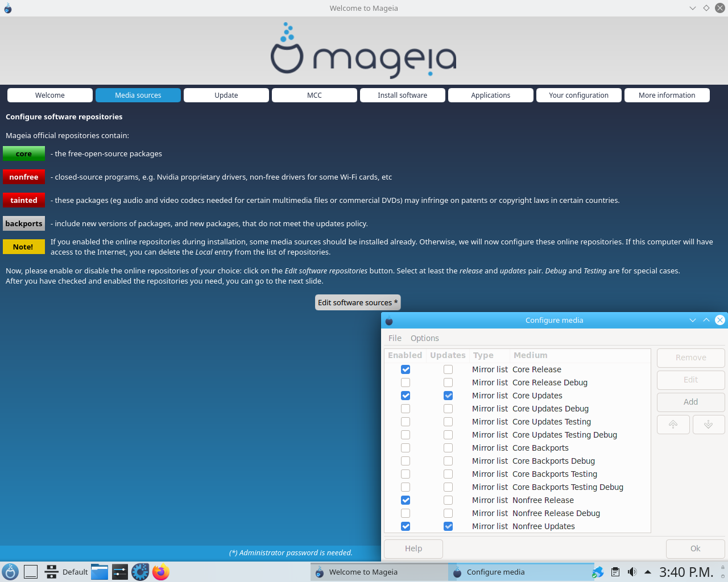Select the Nonfree Release Debug medium row

[518, 513]
